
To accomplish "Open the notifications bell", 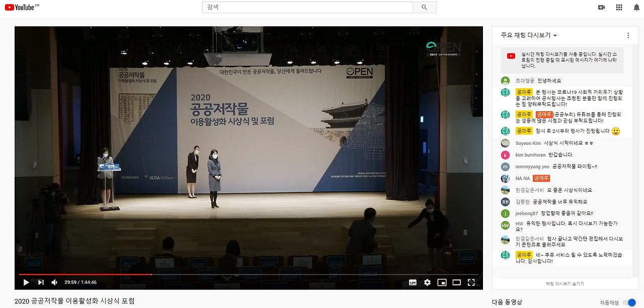I will [636, 7].
